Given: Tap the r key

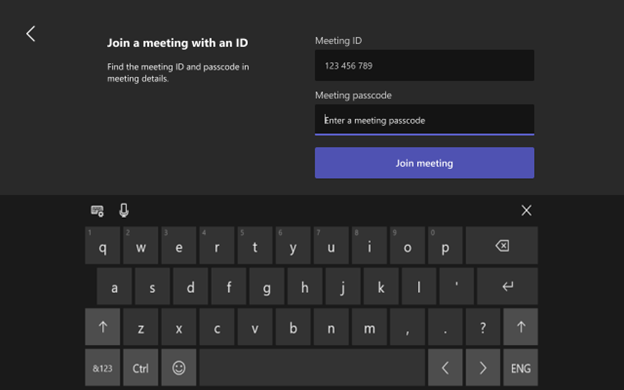Looking at the screenshot, I should point(217,246).
